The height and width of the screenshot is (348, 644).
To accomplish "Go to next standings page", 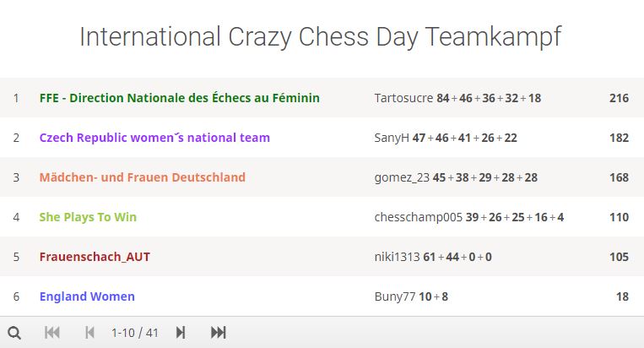I will tap(181, 333).
